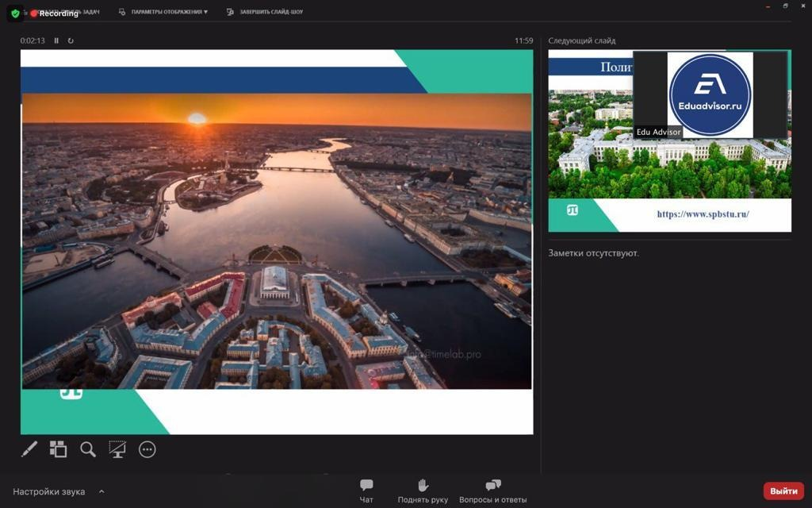Open the https://www.spbstu.ru/ link
Viewport: 812px width, 508px height.
703,214
